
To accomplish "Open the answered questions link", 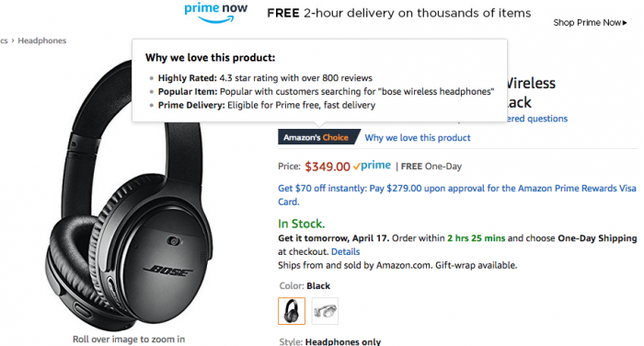I will [x=537, y=119].
